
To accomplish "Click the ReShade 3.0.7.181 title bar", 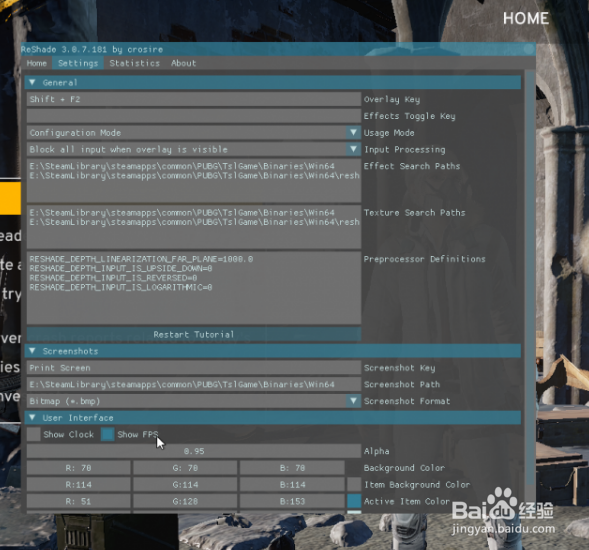I will tap(278, 49).
